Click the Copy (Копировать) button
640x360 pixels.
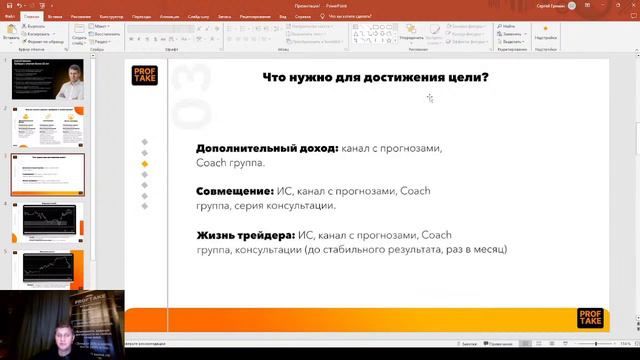36,34
